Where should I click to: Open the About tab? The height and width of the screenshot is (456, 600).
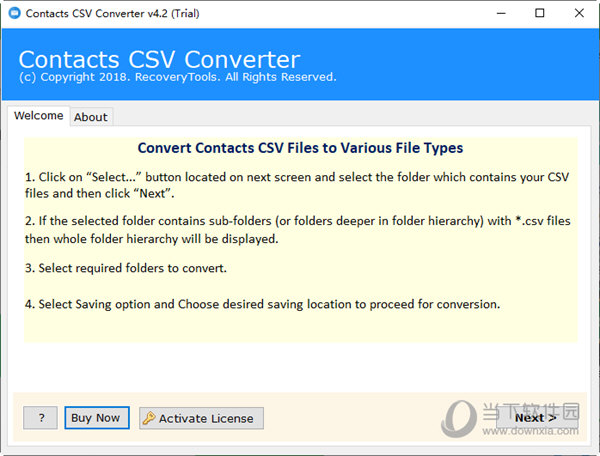click(x=91, y=117)
